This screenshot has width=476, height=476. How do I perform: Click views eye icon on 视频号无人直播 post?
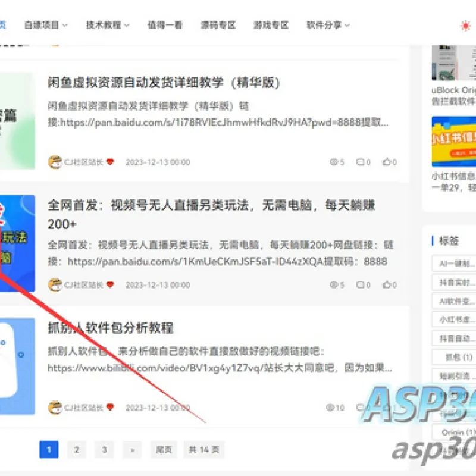[x=334, y=285]
